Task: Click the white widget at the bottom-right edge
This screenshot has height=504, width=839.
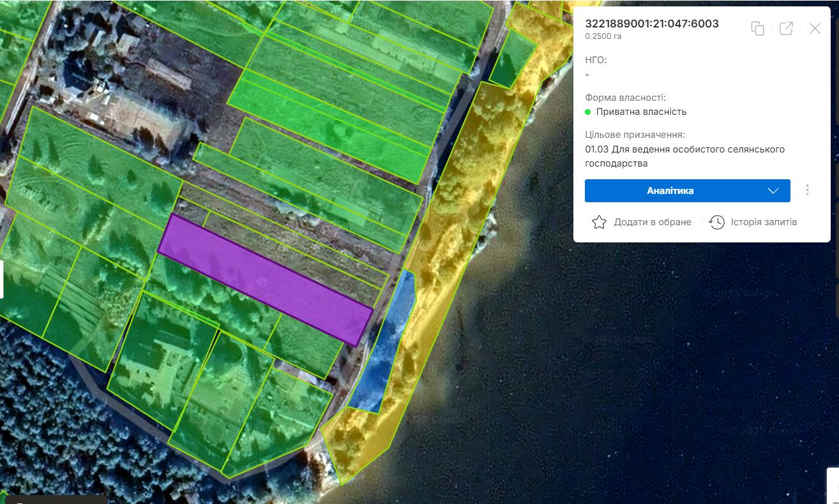Action: (x=833, y=485)
